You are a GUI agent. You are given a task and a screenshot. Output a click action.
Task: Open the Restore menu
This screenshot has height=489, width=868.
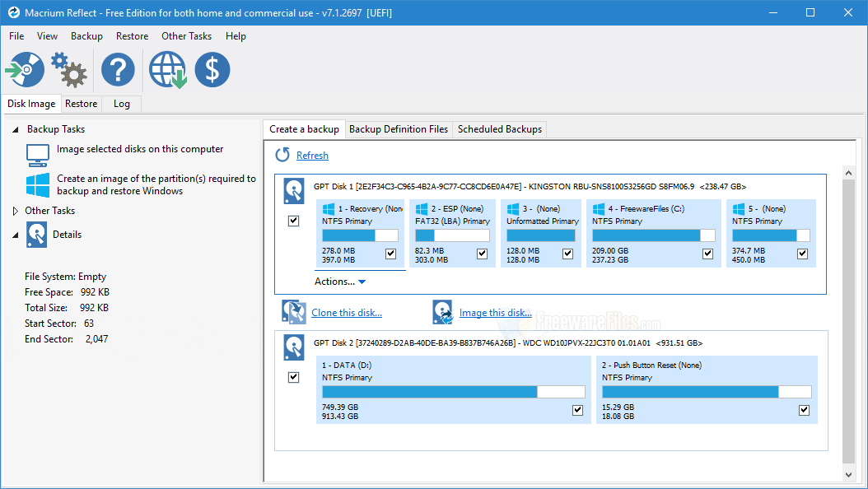click(132, 36)
